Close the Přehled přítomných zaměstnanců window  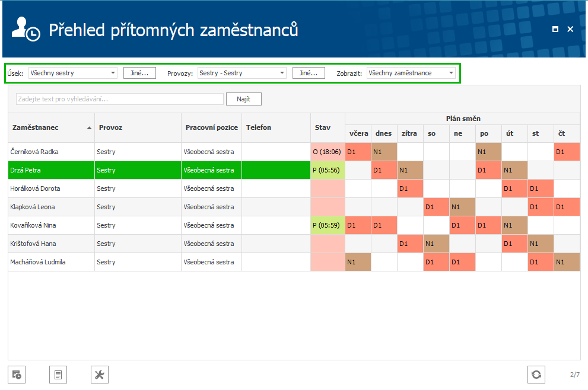570,29
